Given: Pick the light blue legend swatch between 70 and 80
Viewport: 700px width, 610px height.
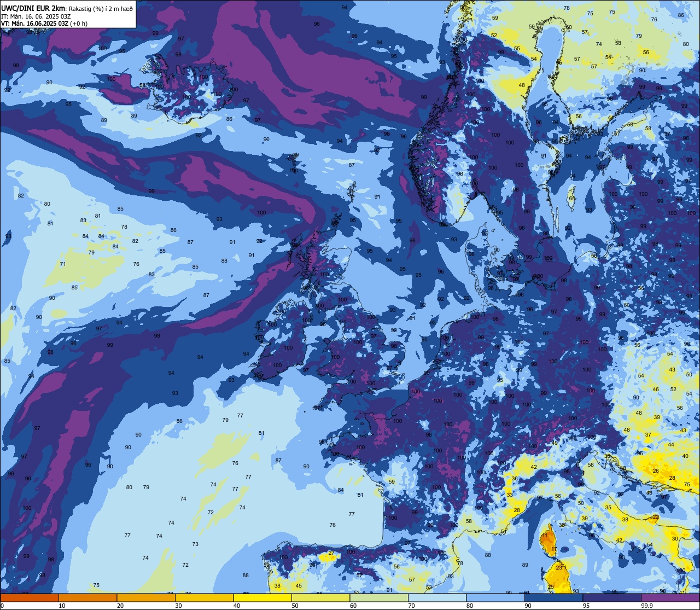Looking at the screenshot, I should (x=437, y=597).
